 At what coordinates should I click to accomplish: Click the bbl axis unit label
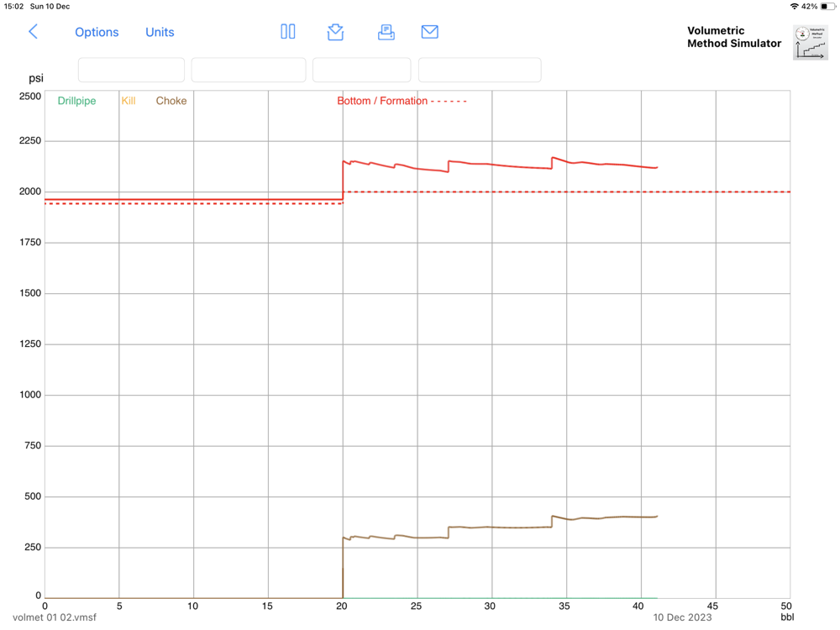(x=787, y=617)
